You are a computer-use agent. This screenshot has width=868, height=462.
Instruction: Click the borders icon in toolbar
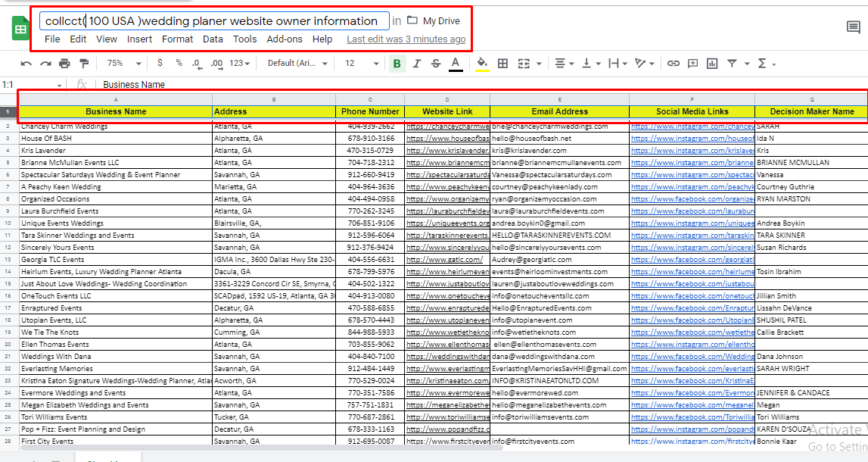pos(502,64)
